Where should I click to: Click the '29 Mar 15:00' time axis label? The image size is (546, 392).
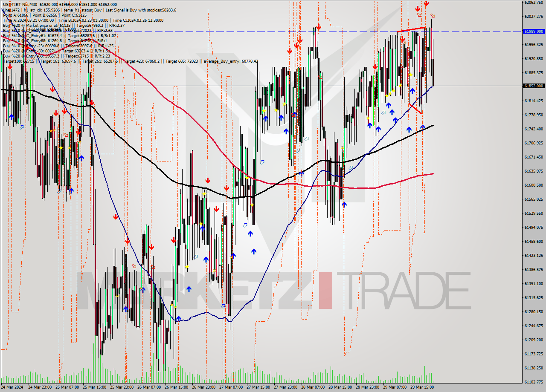(423, 387)
